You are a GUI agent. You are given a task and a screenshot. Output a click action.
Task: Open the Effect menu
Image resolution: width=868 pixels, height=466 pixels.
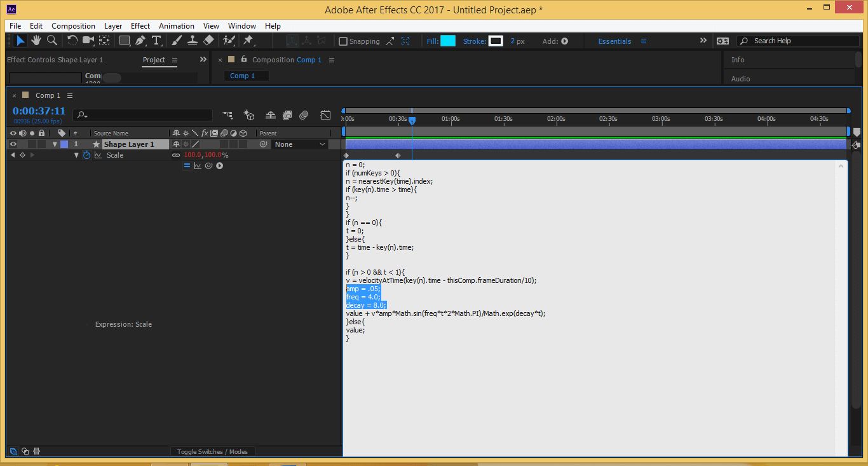pyautogui.click(x=140, y=26)
